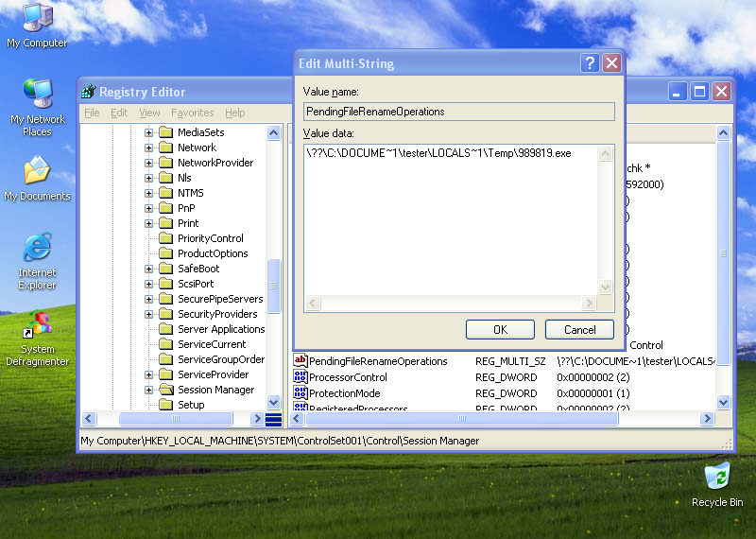The image size is (756, 539).
Task: Click tree pane scroll up arrow
Action: [x=273, y=132]
